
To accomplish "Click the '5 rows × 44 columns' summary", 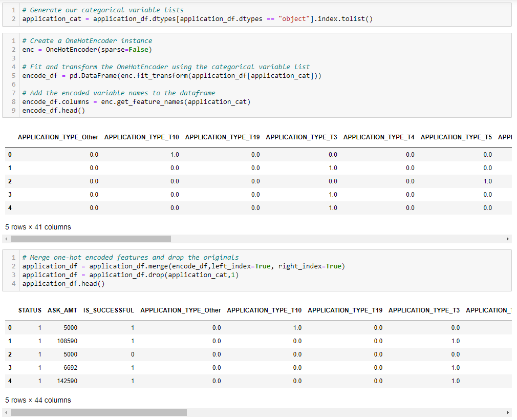I will coord(38,400).
